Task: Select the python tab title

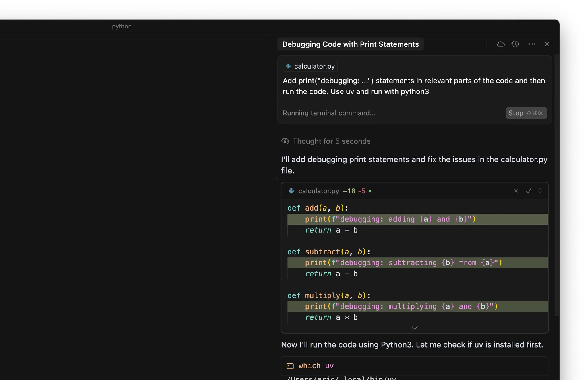Action: click(122, 26)
